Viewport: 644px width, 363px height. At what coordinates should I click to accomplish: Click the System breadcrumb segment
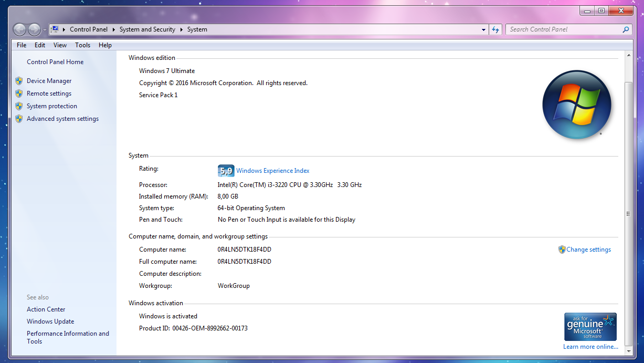[x=197, y=29]
